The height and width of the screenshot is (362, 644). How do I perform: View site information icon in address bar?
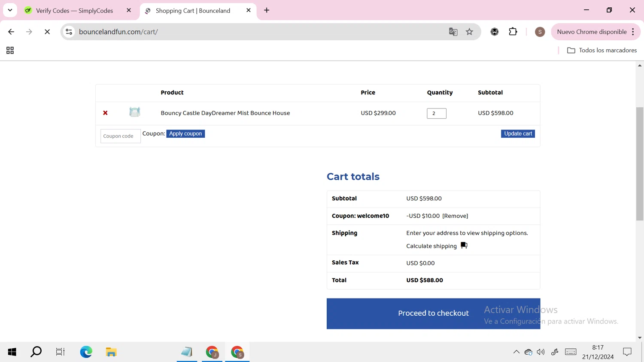click(69, 32)
